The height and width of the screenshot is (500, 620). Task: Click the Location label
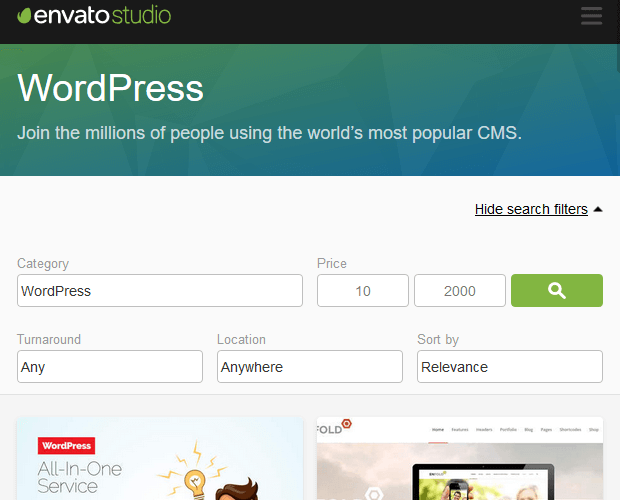(241, 339)
